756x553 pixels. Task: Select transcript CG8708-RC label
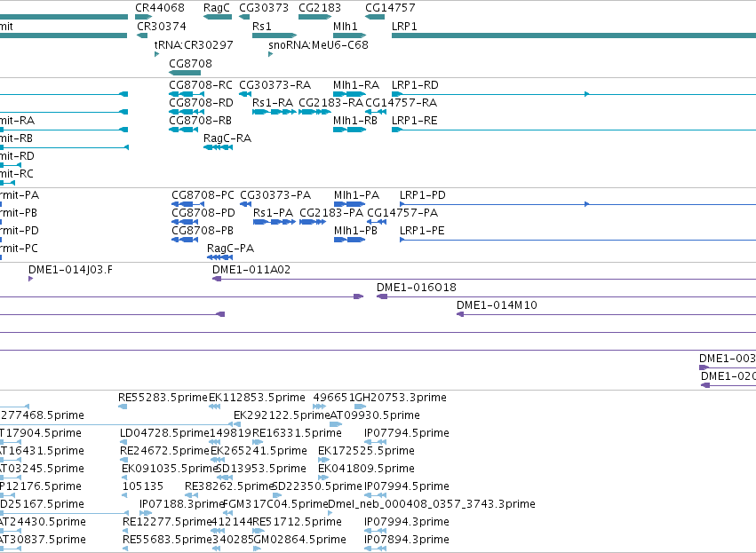click(x=201, y=85)
